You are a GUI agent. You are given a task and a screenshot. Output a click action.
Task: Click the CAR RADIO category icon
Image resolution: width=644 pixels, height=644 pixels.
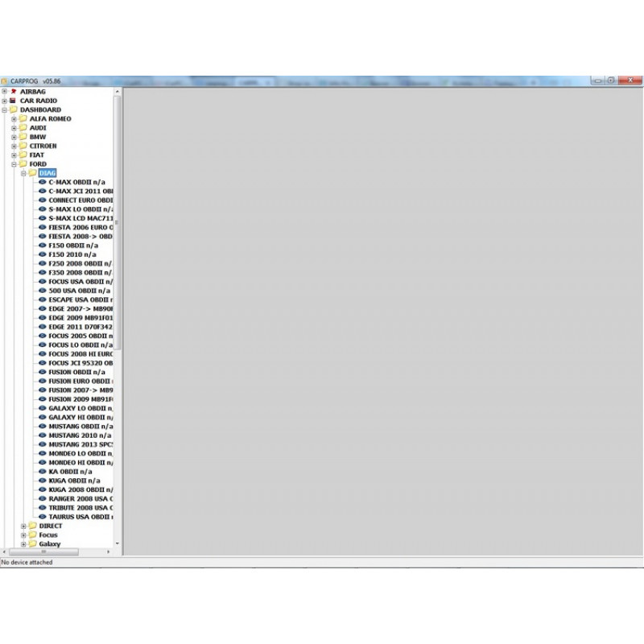tap(14, 101)
